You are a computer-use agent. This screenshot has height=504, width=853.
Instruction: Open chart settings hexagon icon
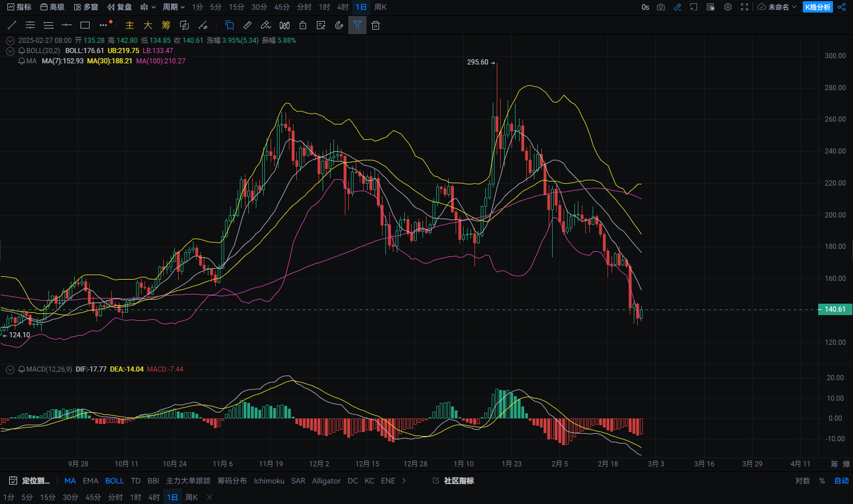[x=727, y=7]
